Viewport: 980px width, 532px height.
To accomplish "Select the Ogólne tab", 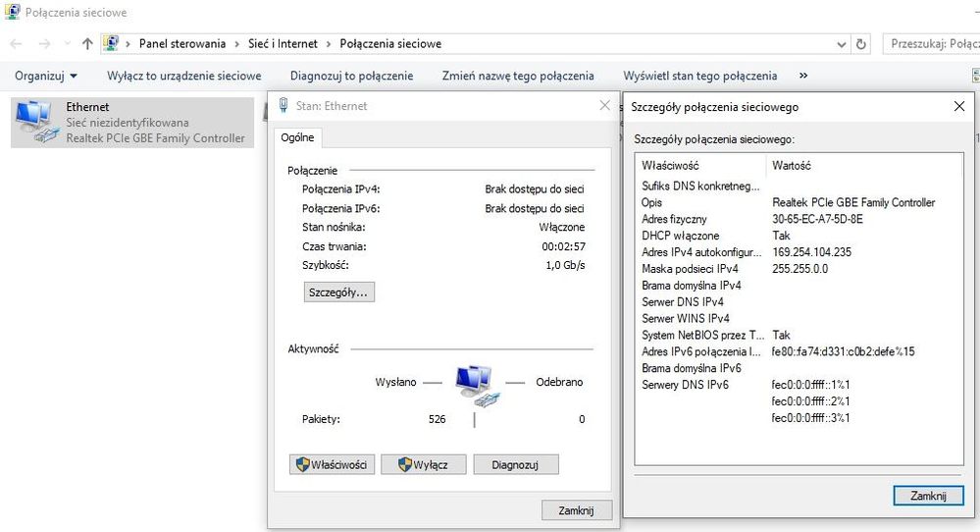I will pyautogui.click(x=297, y=138).
